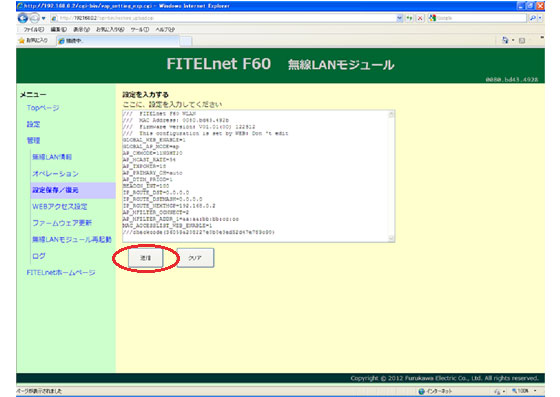The height and width of the screenshot is (397, 560).
Task: Click the circled 送信 submit button
Action: [145, 258]
